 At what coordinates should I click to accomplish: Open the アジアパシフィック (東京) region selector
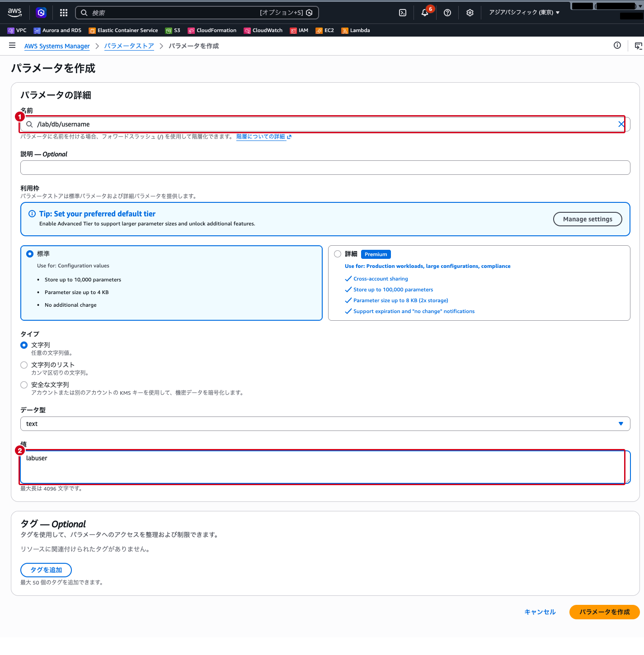pyautogui.click(x=524, y=13)
